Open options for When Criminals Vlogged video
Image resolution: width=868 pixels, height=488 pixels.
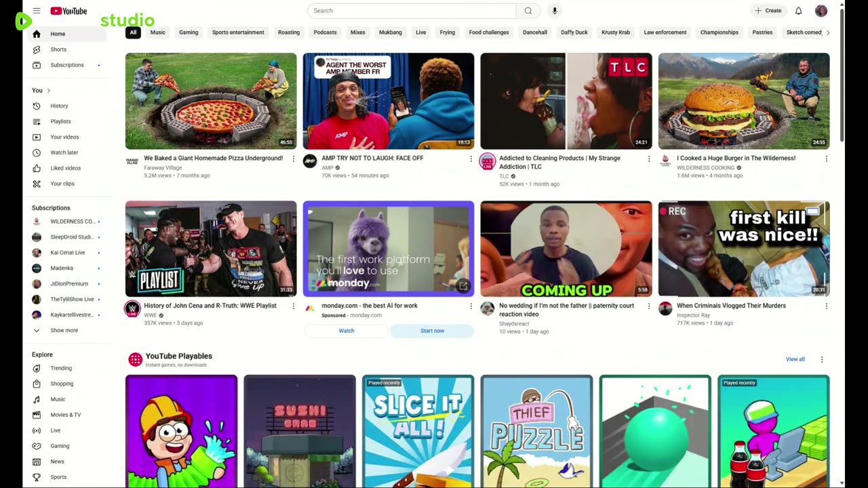[826, 306]
